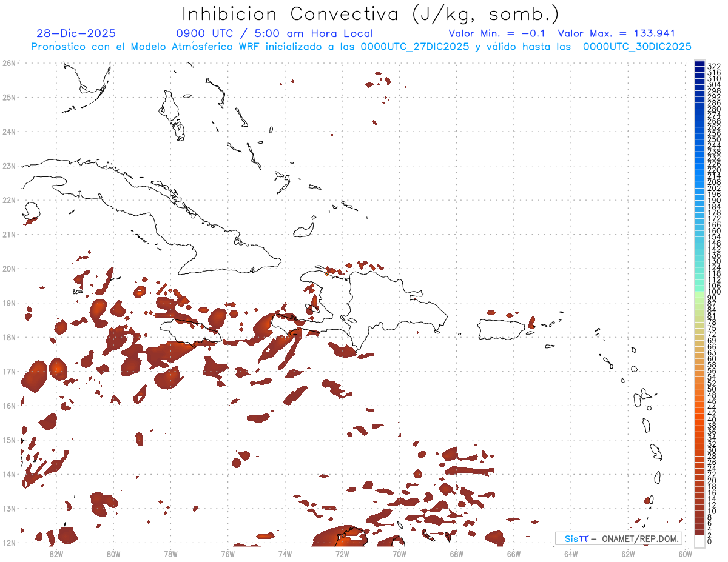Click the date label '28-Dic-2025'
The image size is (728, 562).
(76, 33)
